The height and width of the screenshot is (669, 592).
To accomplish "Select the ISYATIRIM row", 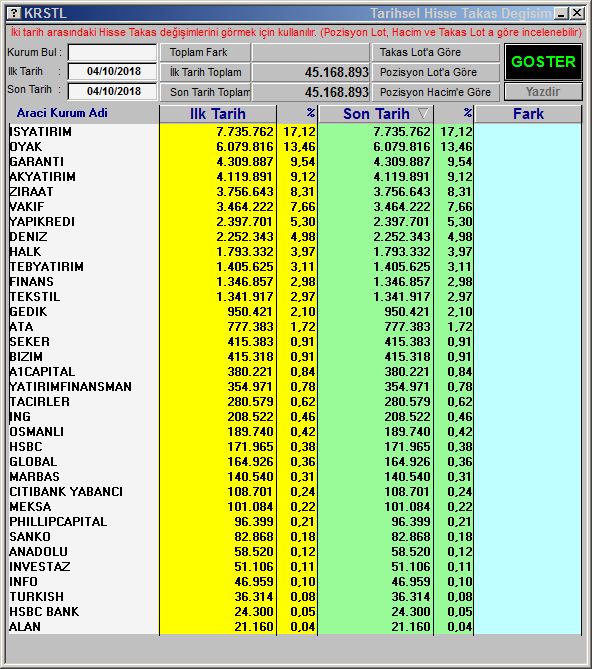I will pos(295,132).
